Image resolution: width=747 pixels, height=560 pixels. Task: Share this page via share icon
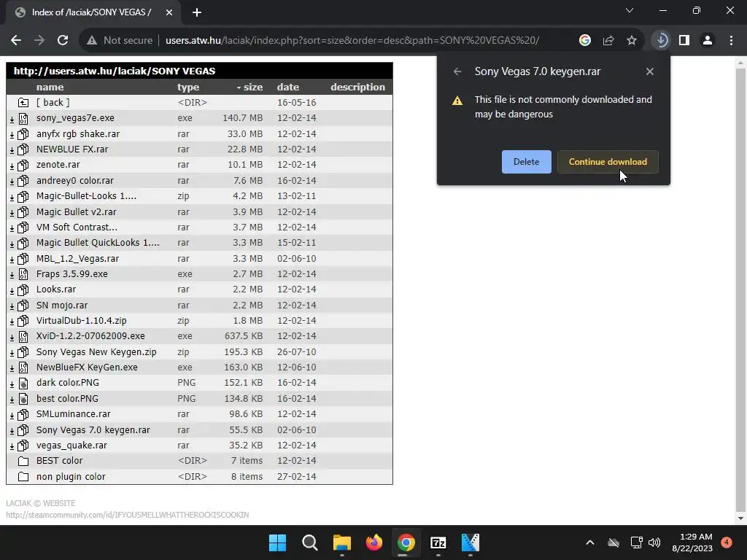coord(608,41)
